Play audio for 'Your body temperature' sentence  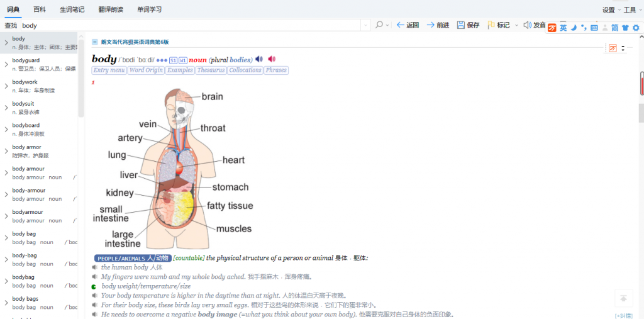click(x=95, y=296)
